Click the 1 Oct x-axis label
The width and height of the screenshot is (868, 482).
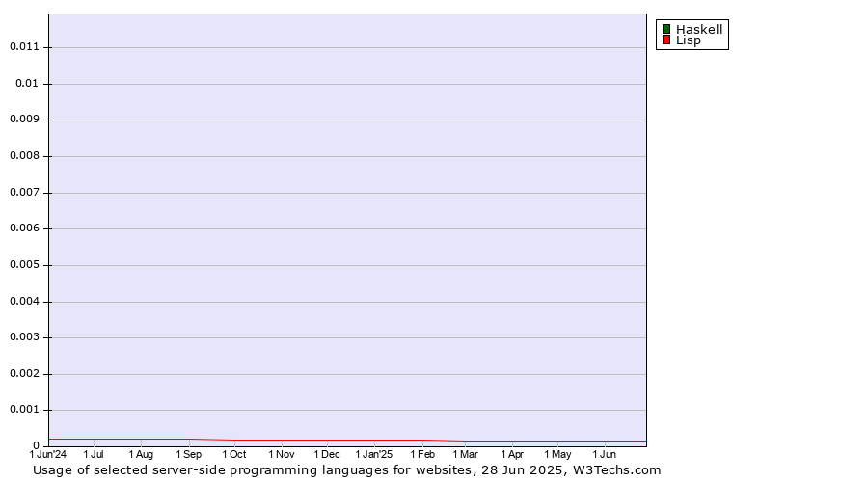234,454
